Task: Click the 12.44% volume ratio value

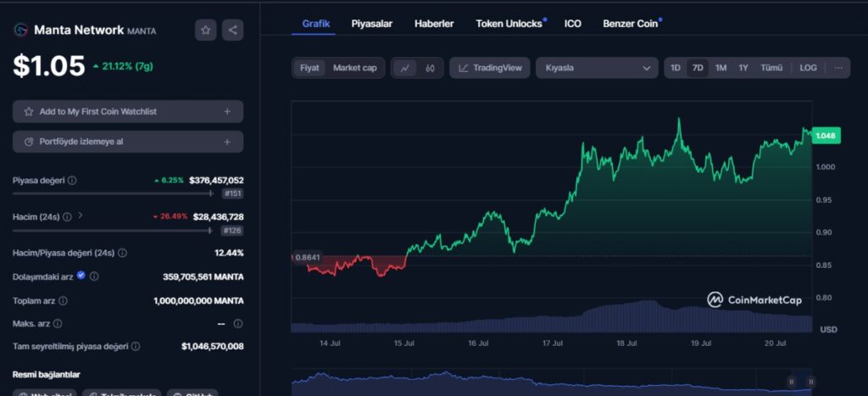Action: (229, 253)
